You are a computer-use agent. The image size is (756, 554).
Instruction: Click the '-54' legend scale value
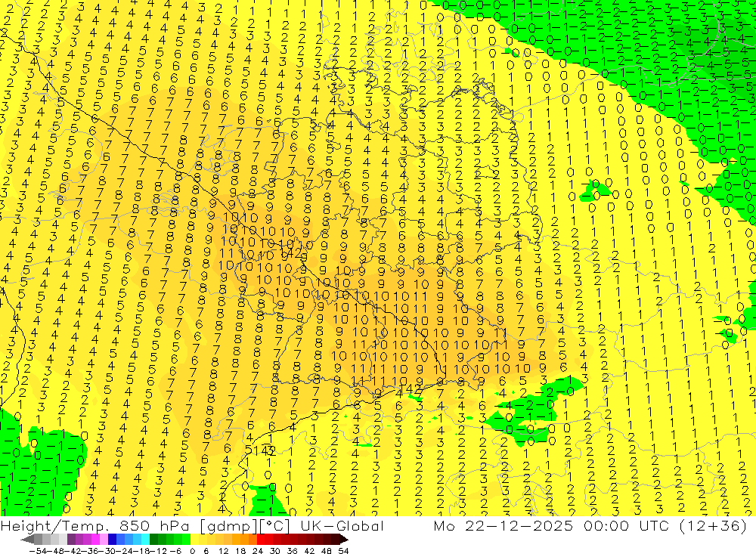(38, 551)
